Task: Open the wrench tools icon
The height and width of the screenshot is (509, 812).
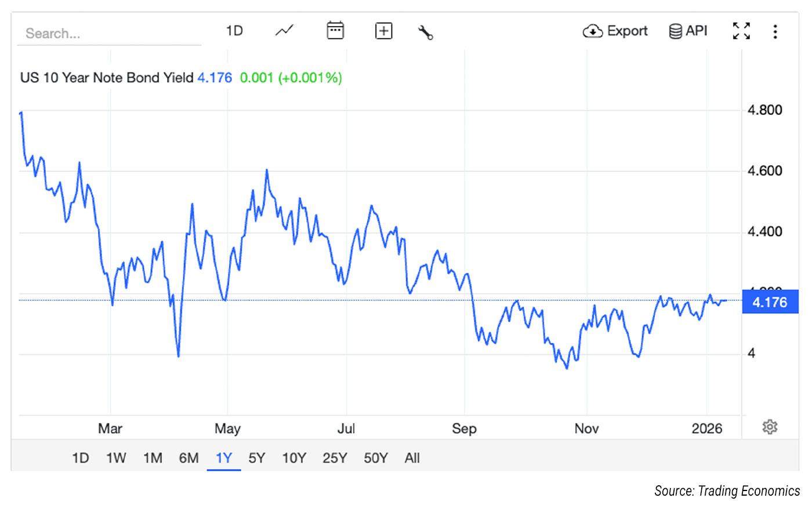Action: coord(426,32)
